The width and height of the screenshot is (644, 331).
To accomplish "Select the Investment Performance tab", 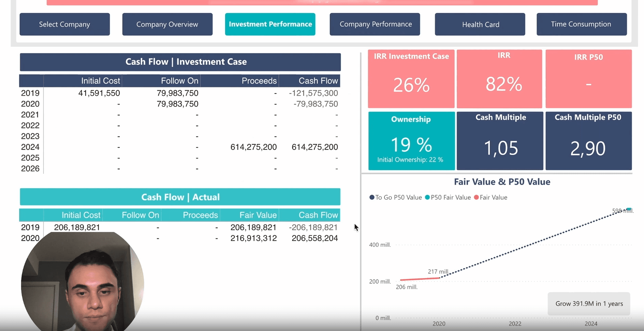I will 270,24.
